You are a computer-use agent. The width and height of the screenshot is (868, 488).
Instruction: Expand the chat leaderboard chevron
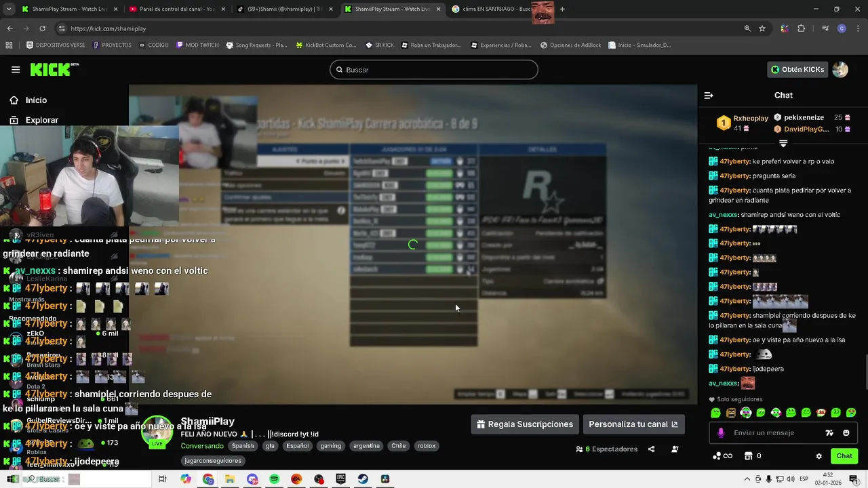point(783,144)
